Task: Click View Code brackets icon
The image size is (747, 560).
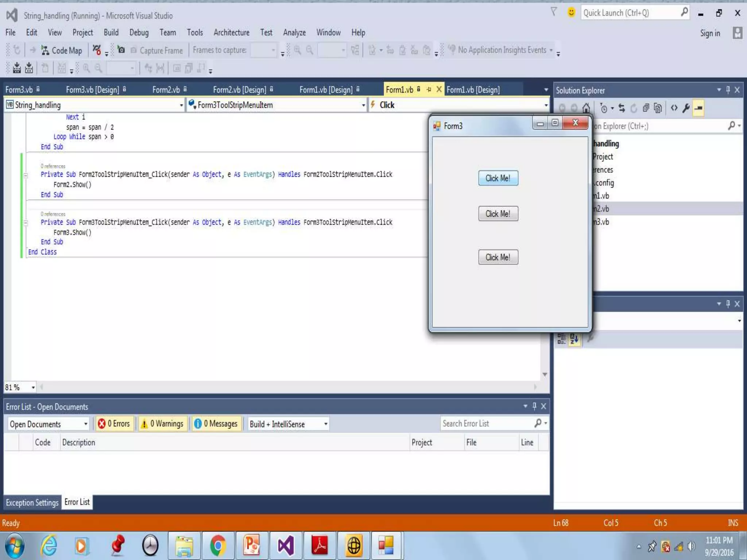Action: [674, 108]
